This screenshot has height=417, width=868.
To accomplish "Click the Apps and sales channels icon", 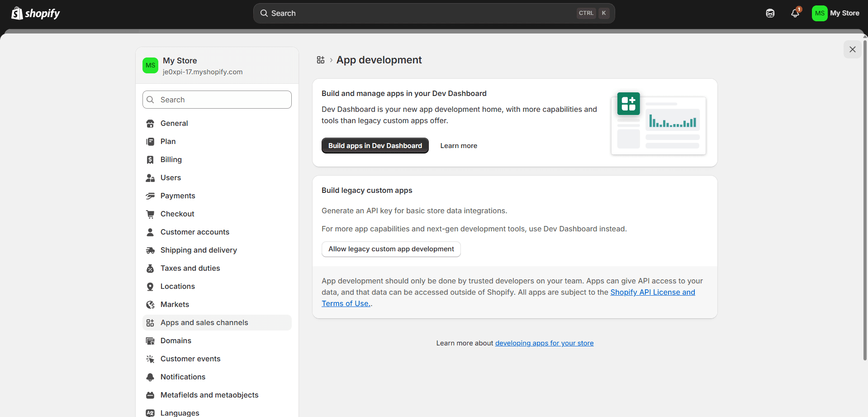I will click(150, 323).
